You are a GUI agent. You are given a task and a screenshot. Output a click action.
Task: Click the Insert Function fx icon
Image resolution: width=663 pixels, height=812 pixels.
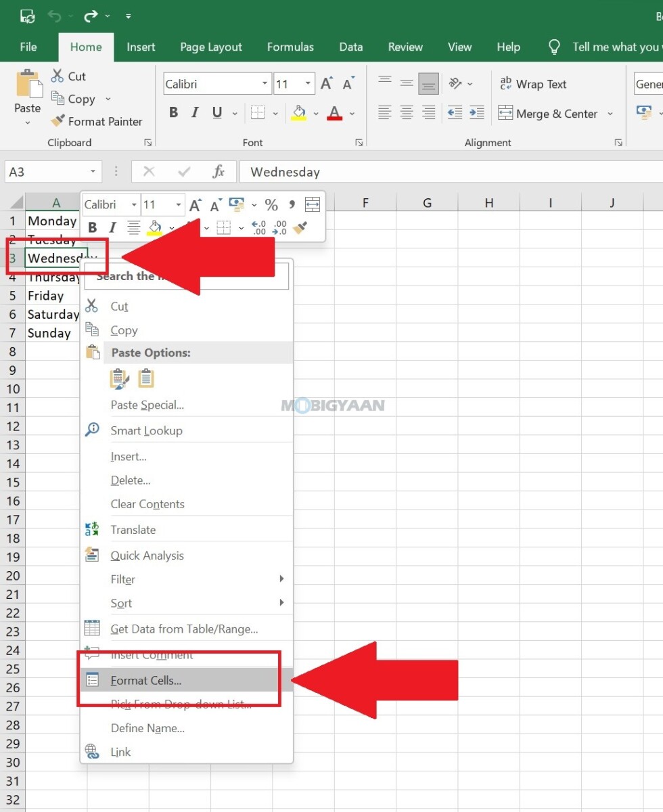(x=220, y=171)
